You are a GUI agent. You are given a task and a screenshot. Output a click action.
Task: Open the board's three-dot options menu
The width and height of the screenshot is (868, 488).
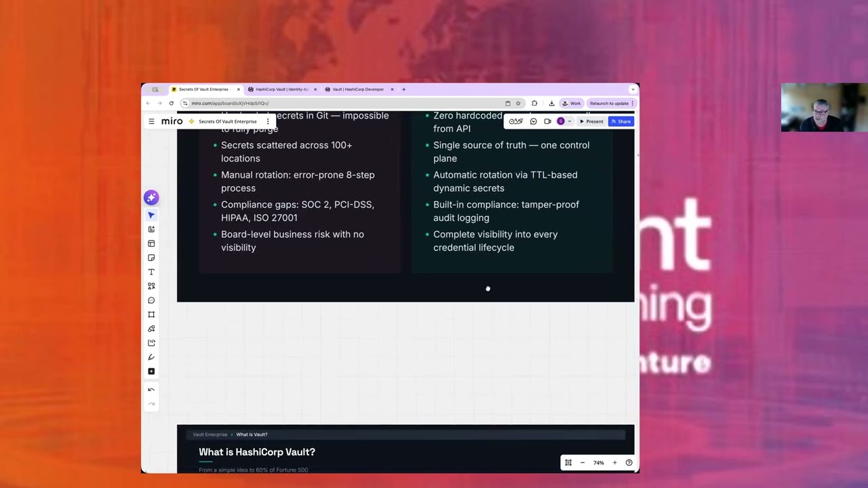(268, 121)
